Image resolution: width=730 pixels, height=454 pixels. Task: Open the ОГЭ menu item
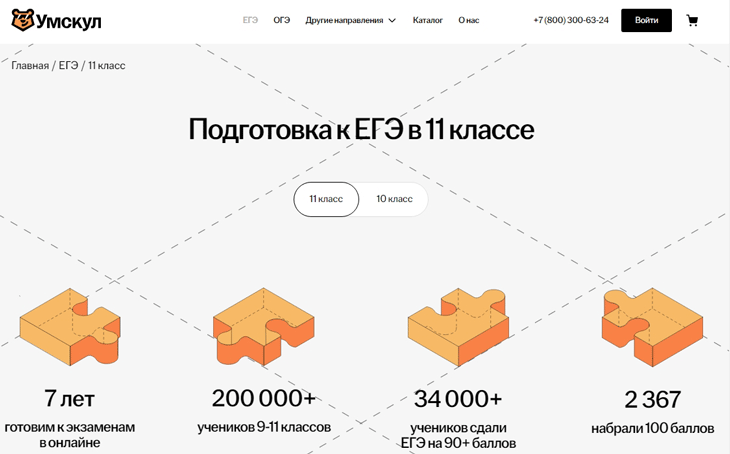(x=282, y=20)
